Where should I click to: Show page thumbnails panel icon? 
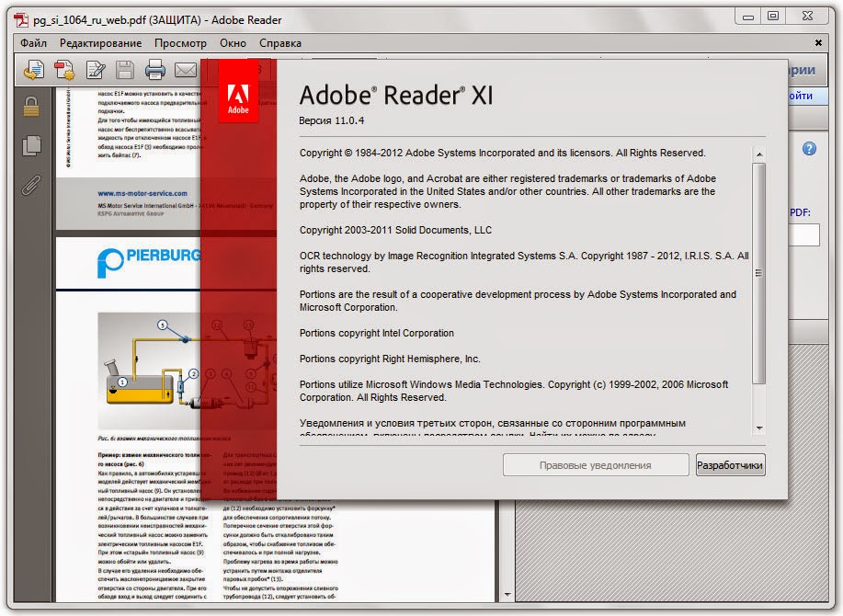tap(30, 144)
